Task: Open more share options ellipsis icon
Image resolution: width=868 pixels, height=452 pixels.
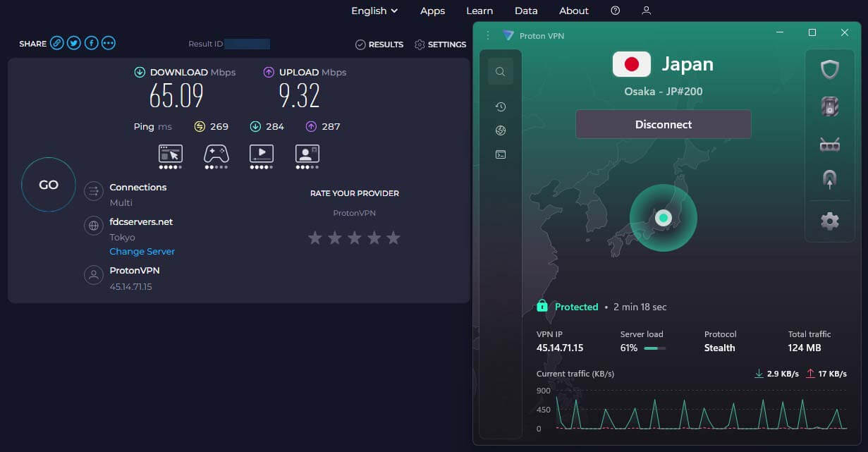Action: pos(108,43)
